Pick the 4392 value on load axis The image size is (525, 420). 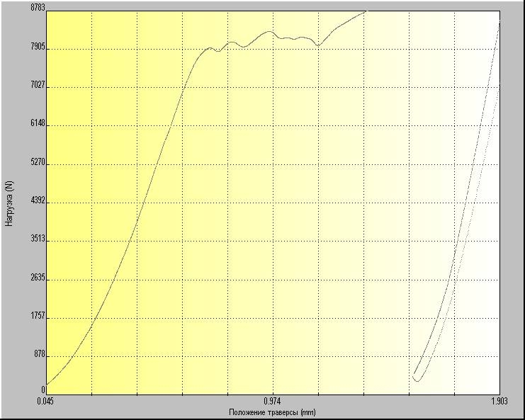[38, 201]
